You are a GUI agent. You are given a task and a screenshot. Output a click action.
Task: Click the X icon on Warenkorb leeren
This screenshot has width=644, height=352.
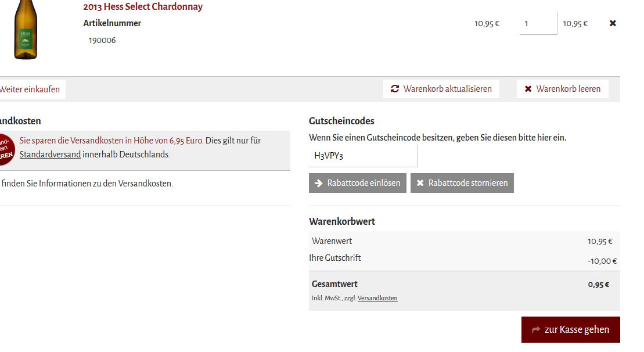click(x=528, y=89)
